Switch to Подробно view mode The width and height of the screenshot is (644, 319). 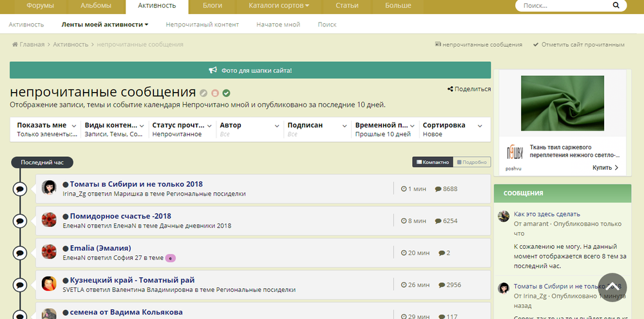pyautogui.click(x=472, y=162)
